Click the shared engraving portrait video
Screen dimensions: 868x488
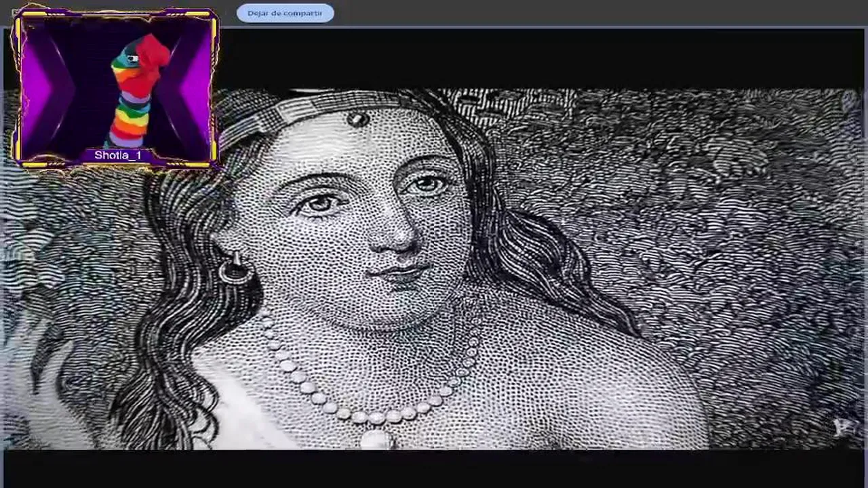pyautogui.click(x=434, y=268)
